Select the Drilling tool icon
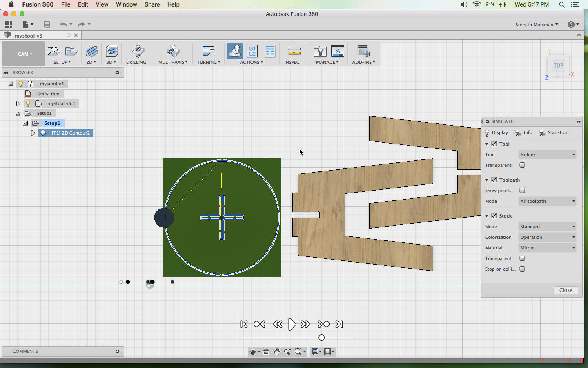 coord(138,51)
